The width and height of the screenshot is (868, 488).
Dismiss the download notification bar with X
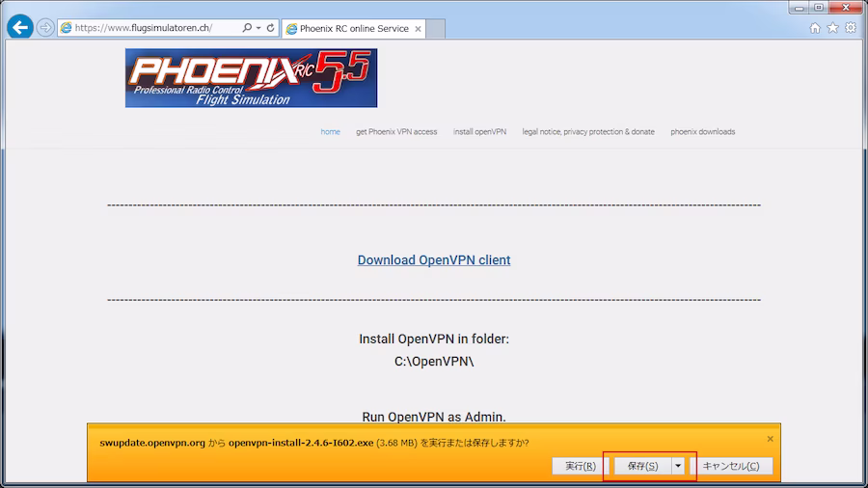770,439
